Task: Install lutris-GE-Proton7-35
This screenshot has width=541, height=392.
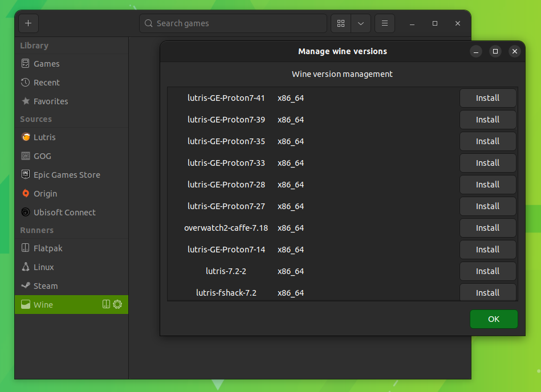Action: coord(487,141)
